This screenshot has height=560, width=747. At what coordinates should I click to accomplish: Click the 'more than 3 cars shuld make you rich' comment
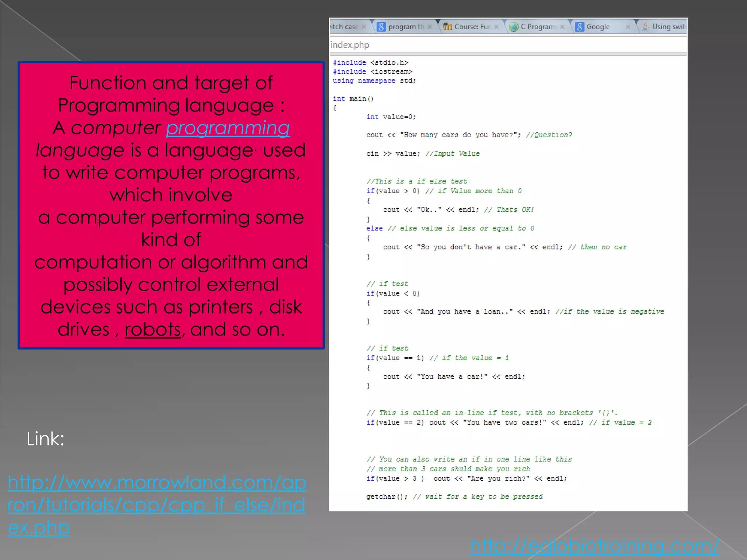point(448,469)
